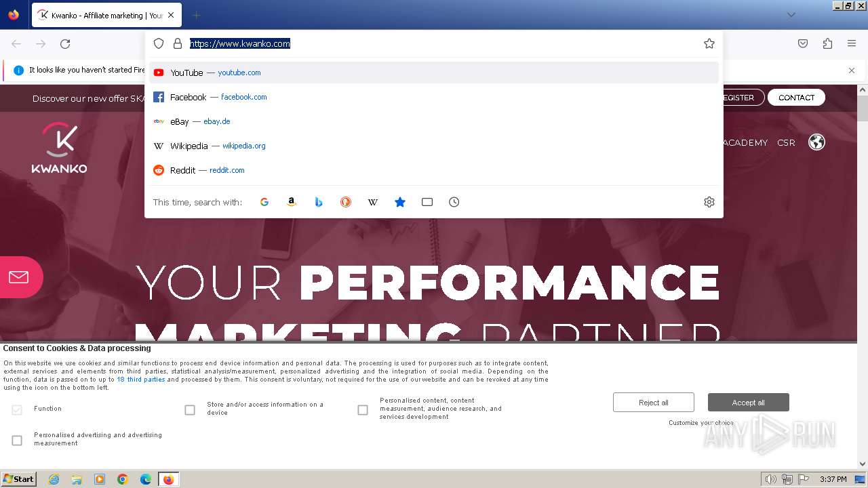This screenshot has width=868, height=488.
Task: Go back with the back arrow
Action: (x=16, y=43)
